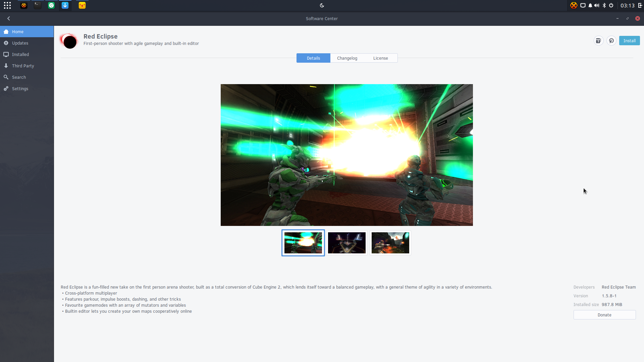Click the 'Red Eclipse Team' developer value

tap(619, 287)
